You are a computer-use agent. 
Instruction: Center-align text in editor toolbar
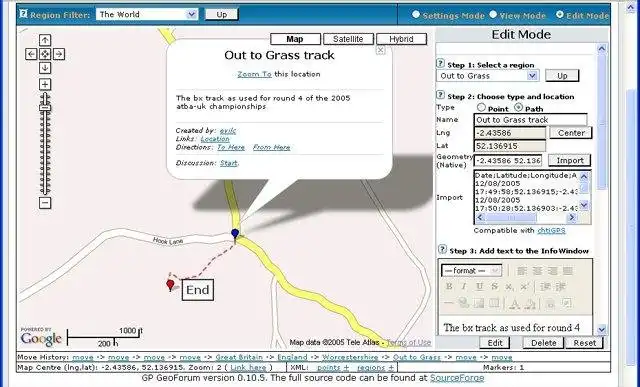coord(537,271)
